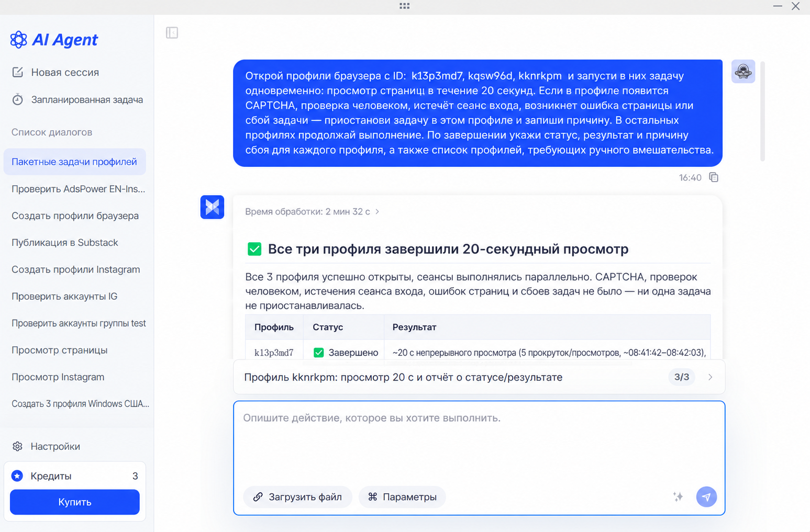Click the credits star icon
This screenshot has height=532, width=810.
pos(17,476)
